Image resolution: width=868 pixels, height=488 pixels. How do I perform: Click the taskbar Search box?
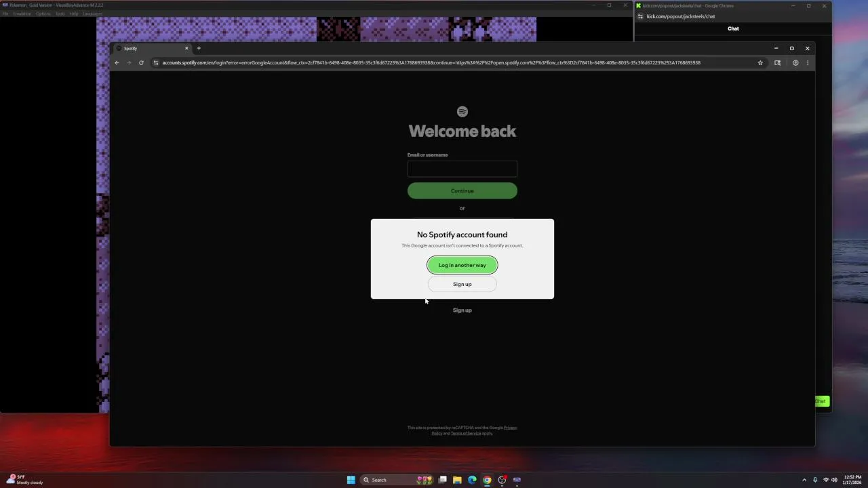[x=397, y=480]
